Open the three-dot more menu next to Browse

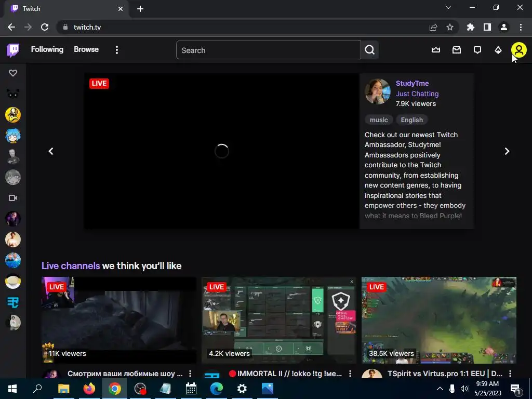(117, 50)
